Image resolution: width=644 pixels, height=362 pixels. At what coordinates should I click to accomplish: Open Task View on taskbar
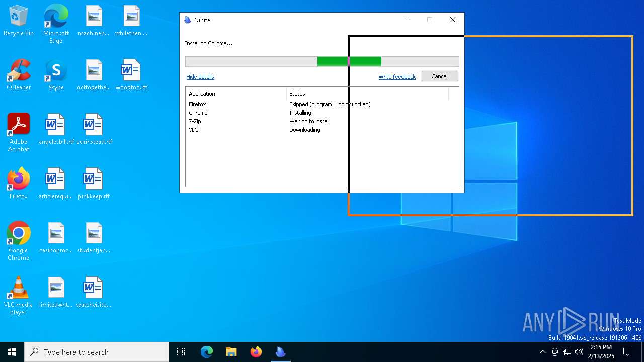tap(181, 352)
